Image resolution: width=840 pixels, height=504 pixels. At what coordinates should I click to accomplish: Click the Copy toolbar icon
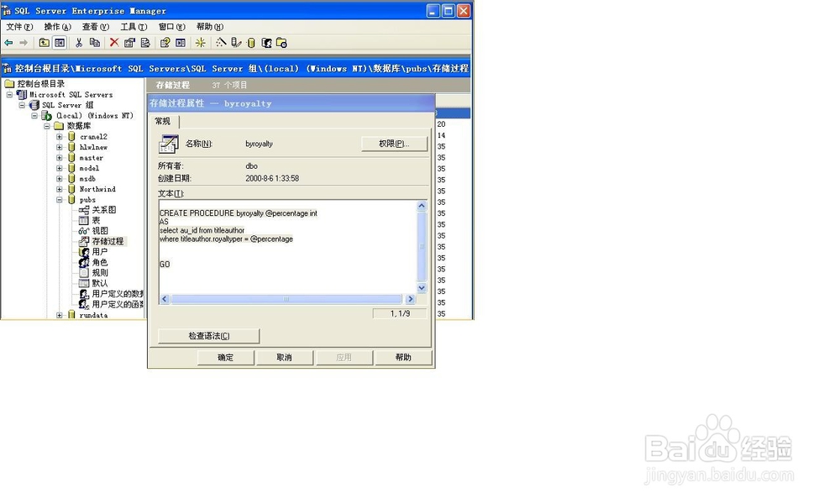[95, 43]
